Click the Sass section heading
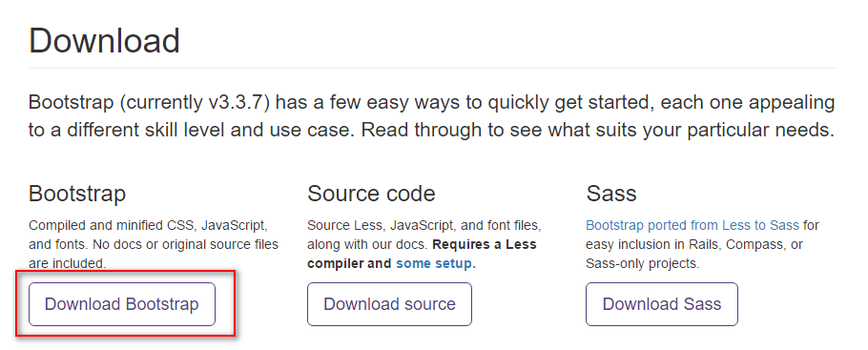 click(x=611, y=194)
